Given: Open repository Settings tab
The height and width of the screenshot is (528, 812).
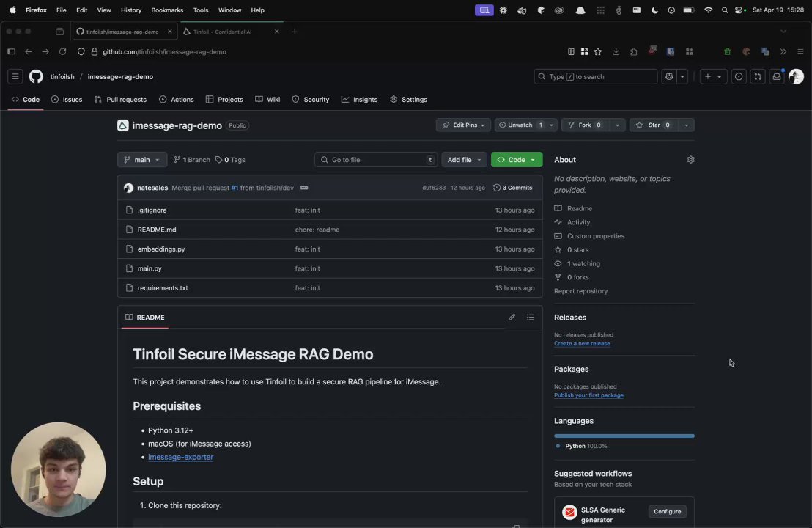Looking at the screenshot, I should 409,100.
